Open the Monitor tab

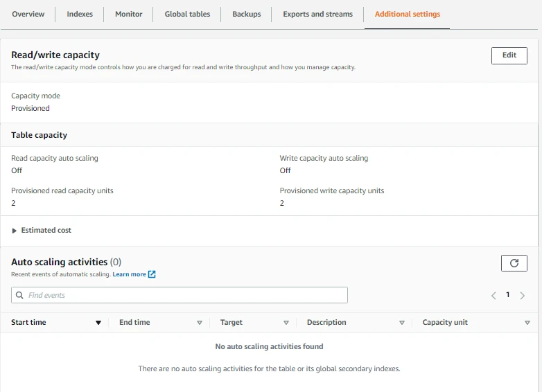(128, 14)
